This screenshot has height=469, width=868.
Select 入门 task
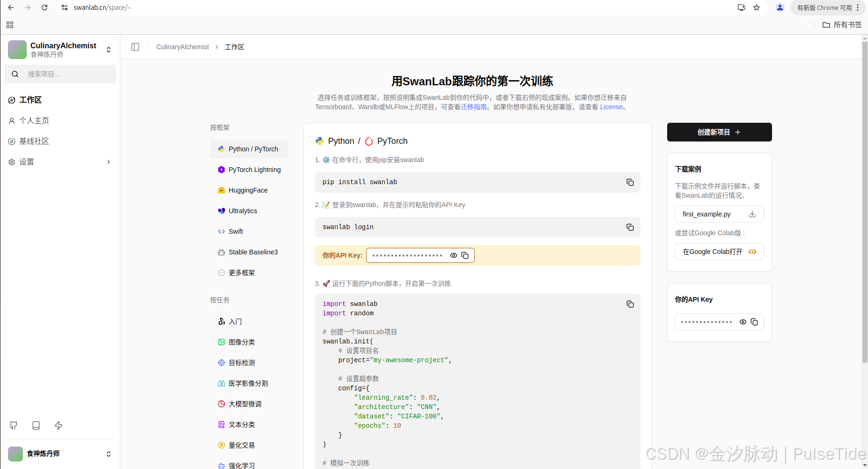(x=249, y=321)
